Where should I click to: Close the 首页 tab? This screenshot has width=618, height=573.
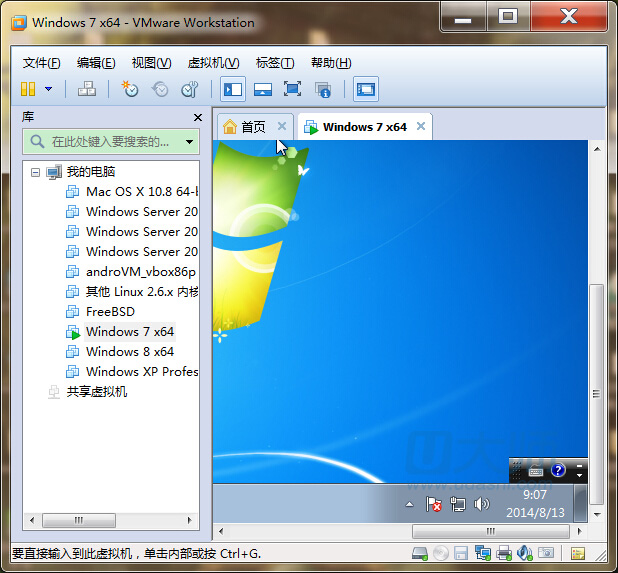(282, 127)
